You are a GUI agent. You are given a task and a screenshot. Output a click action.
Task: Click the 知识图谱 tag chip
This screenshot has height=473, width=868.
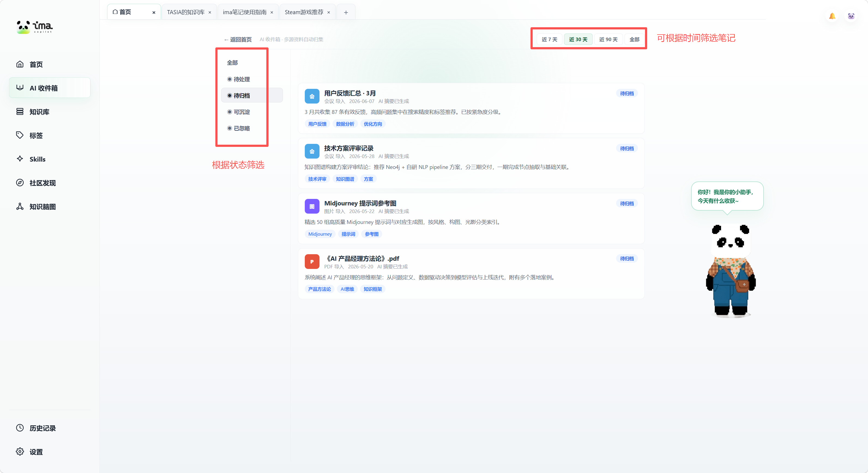(345, 179)
